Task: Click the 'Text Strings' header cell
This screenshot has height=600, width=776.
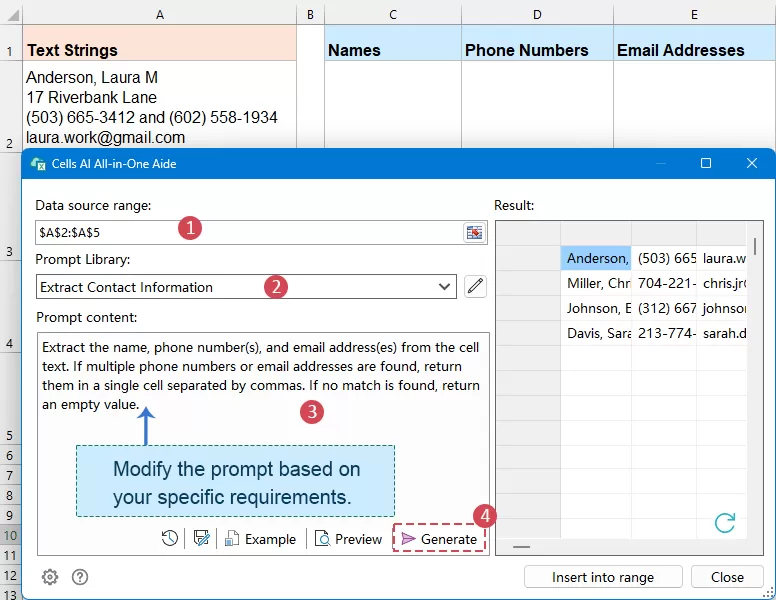Action: coord(159,43)
